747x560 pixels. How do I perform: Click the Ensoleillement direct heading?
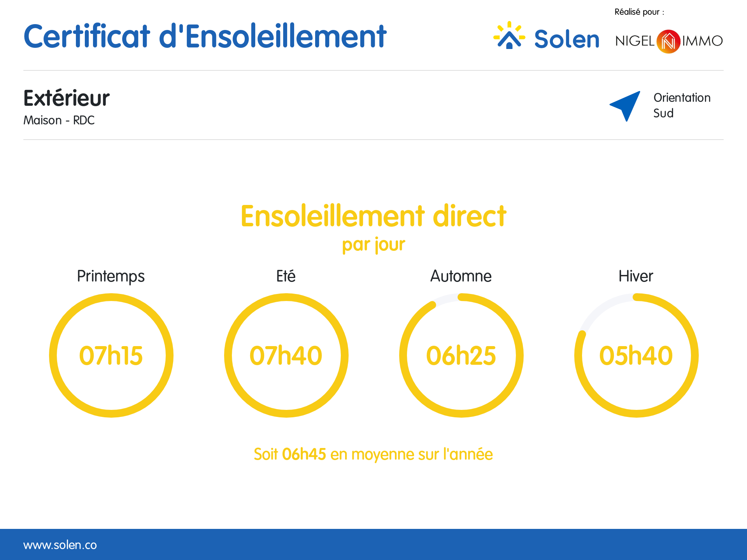[x=373, y=216]
